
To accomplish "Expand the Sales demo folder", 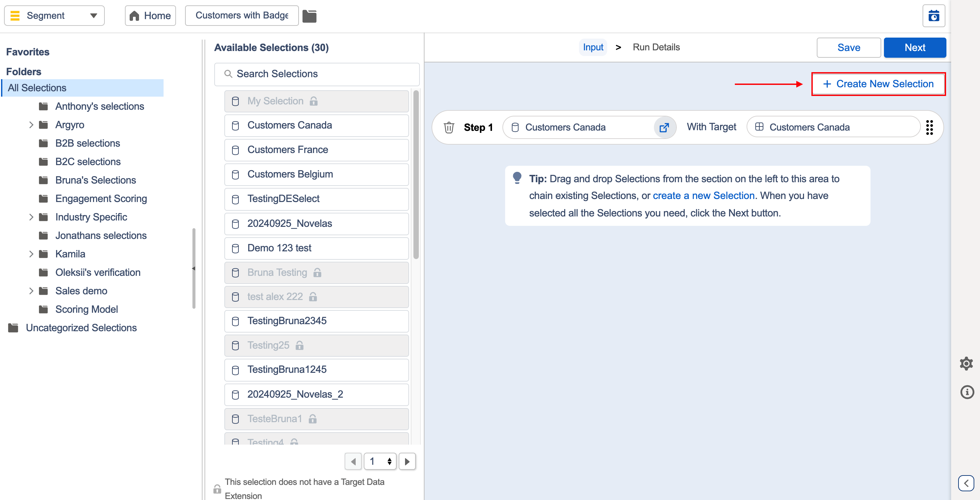I will tap(31, 291).
